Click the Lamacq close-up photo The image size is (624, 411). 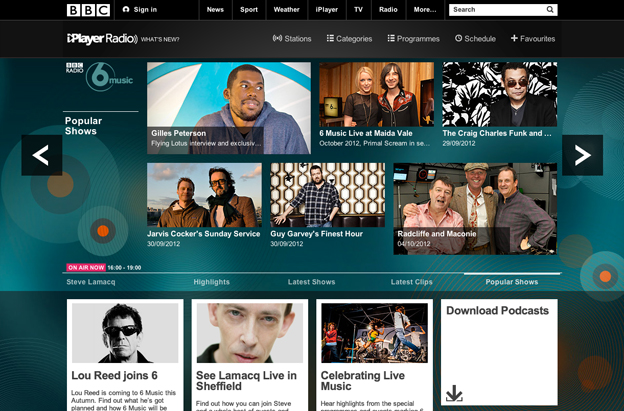point(250,333)
